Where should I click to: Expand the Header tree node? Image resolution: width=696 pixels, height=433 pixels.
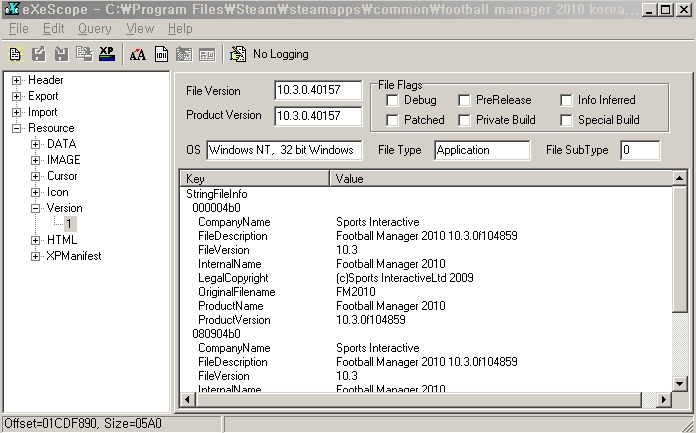coord(17,80)
